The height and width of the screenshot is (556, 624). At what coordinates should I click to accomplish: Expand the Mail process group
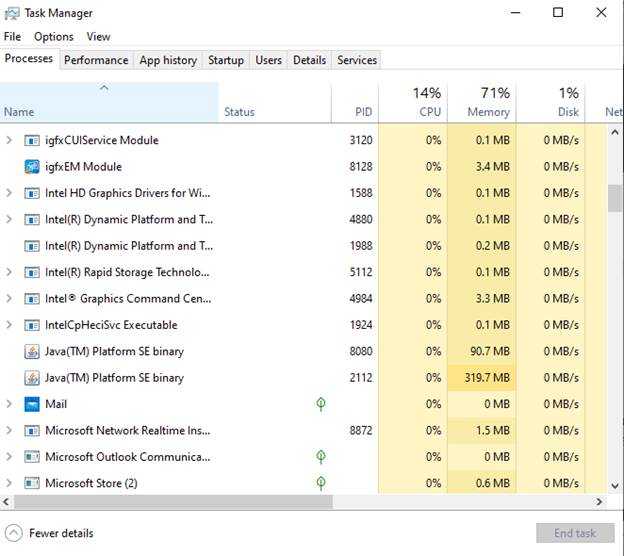[9, 404]
